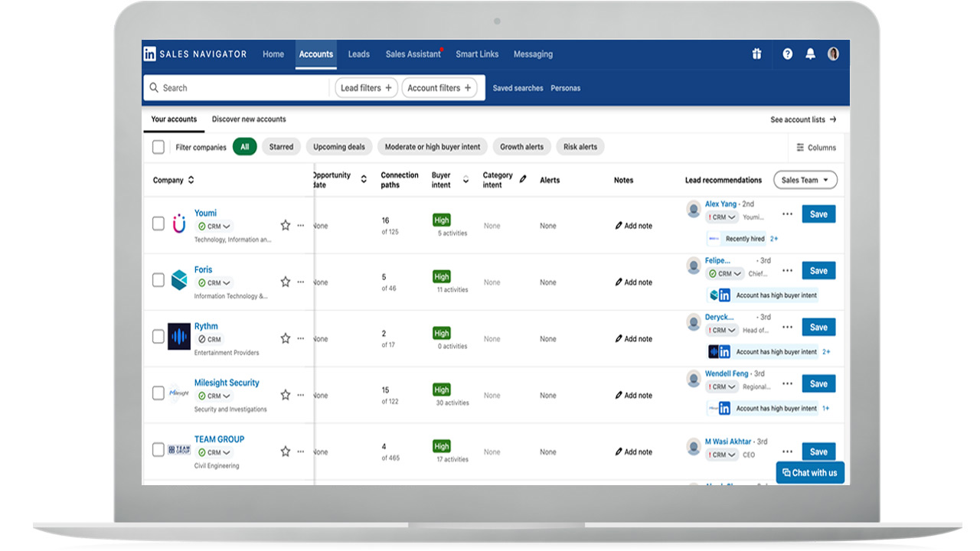Screen dimensions: 980x551
Task: Check the Youmi row checkbox
Action: coord(158,223)
